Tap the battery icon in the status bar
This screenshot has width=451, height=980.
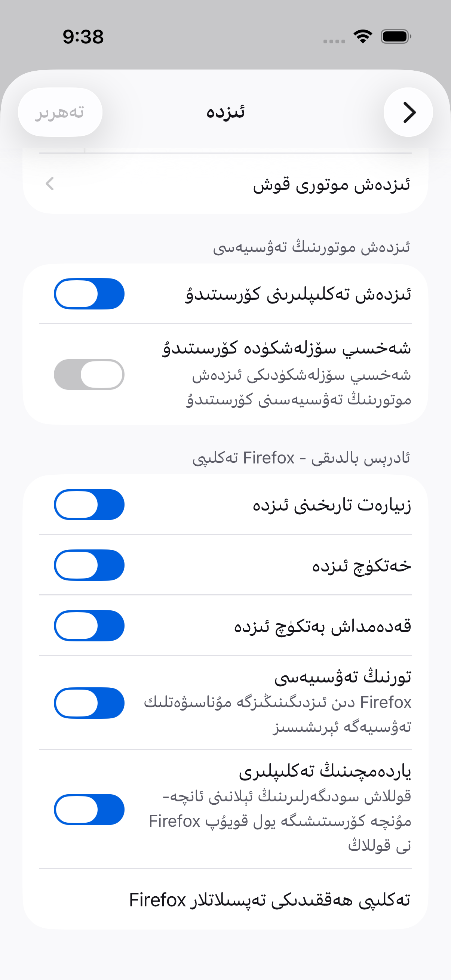pyautogui.click(x=396, y=37)
